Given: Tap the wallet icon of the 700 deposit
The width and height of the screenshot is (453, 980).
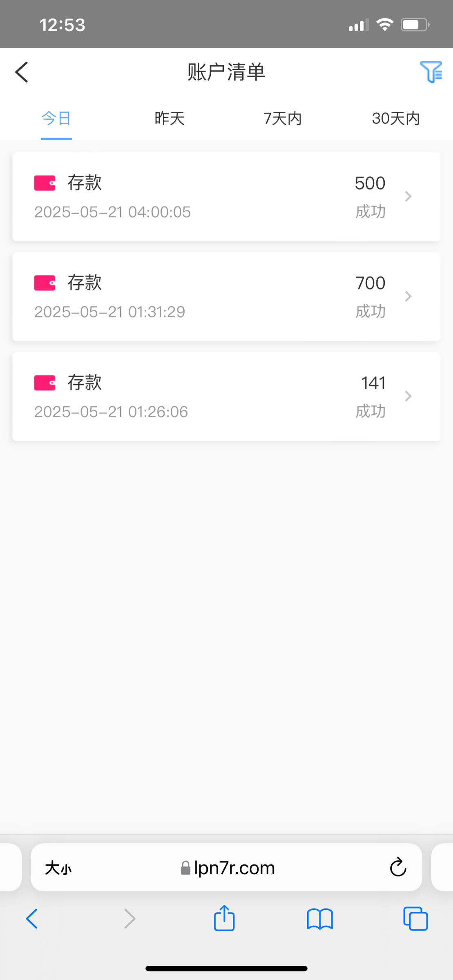Looking at the screenshot, I should coord(45,283).
